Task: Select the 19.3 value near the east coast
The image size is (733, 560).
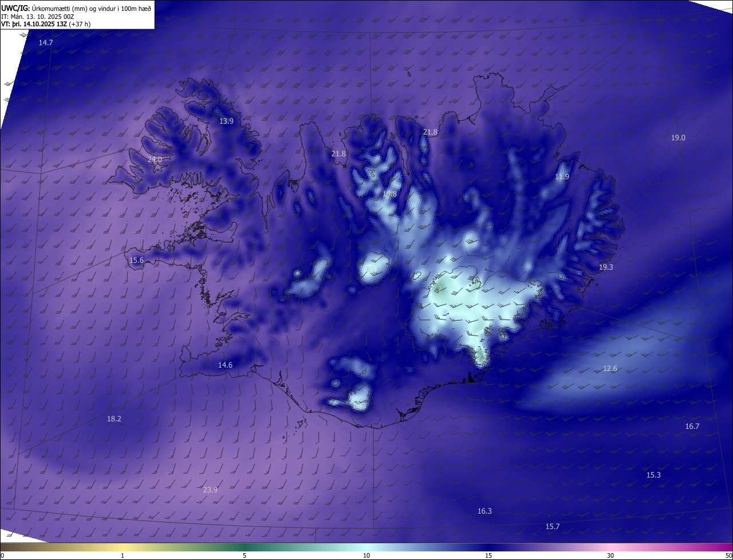Action: (x=606, y=267)
